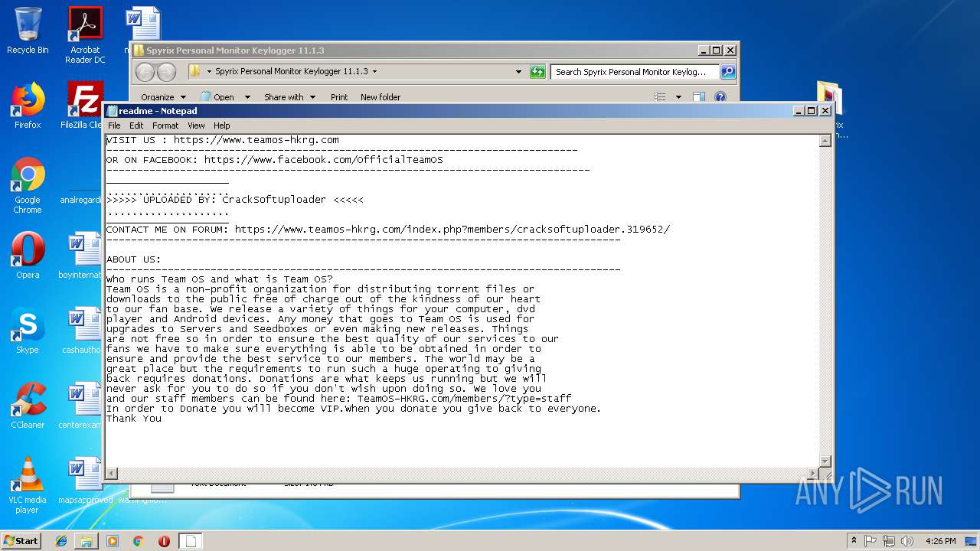Expand the Open button dropdown arrow
Viewport: 980px width, 551px height.
click(247, 97)
